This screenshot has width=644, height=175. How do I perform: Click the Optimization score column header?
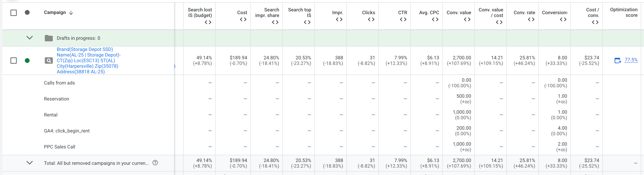[x=624, y=12]
